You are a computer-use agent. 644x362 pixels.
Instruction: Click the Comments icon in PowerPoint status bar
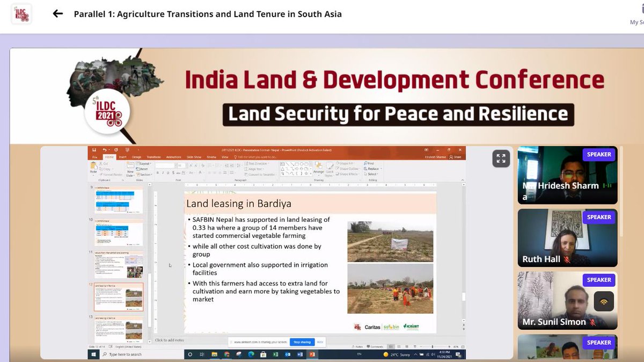pos(375,346)
